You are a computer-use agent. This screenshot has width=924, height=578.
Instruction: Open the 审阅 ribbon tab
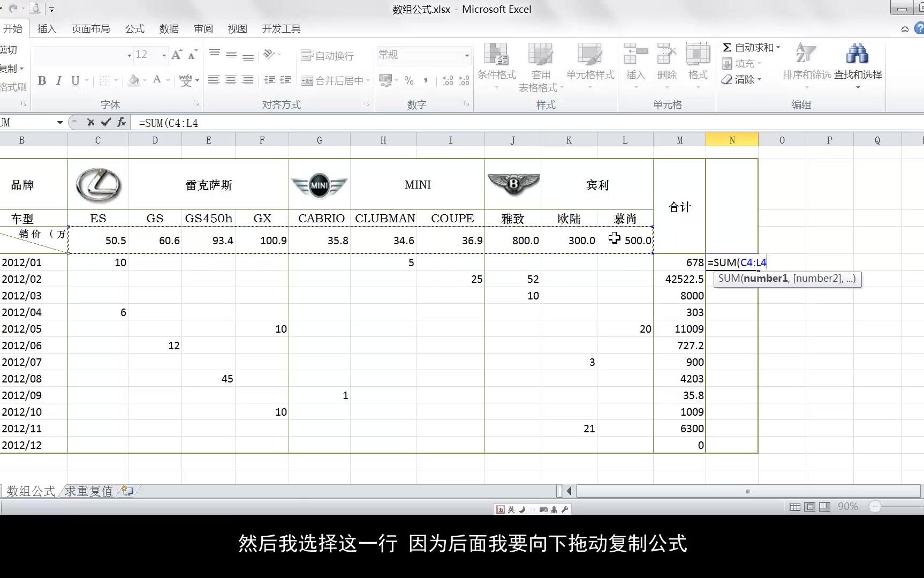click(x=203, y=29)
